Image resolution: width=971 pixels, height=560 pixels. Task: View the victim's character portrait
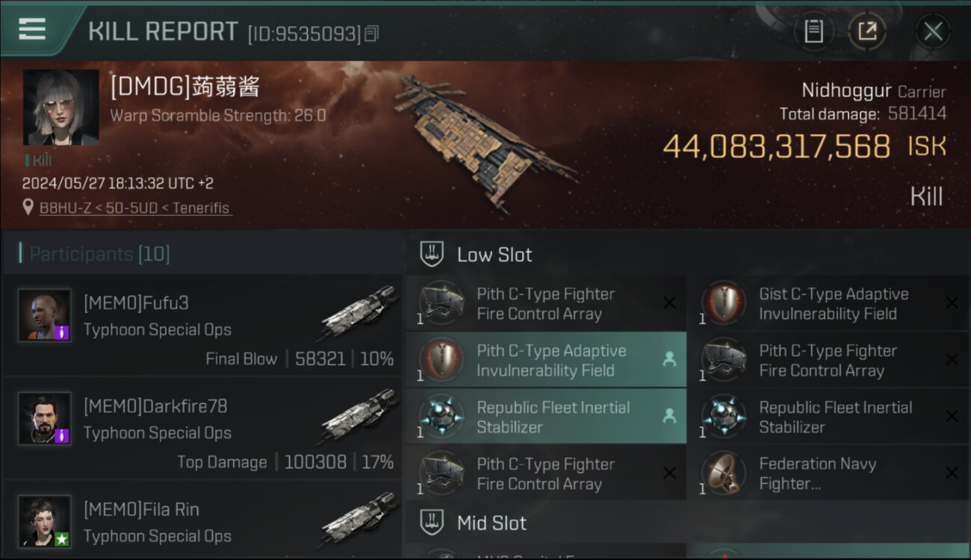[61, 108]
